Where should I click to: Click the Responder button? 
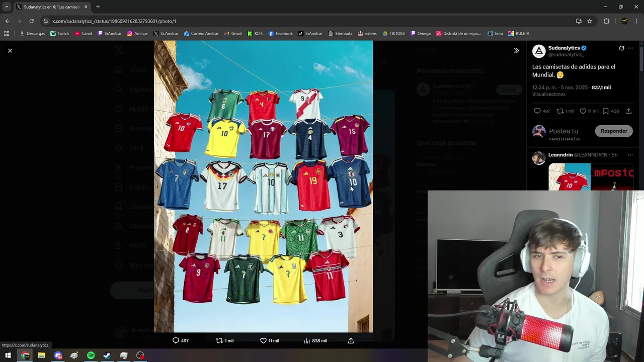614,131
